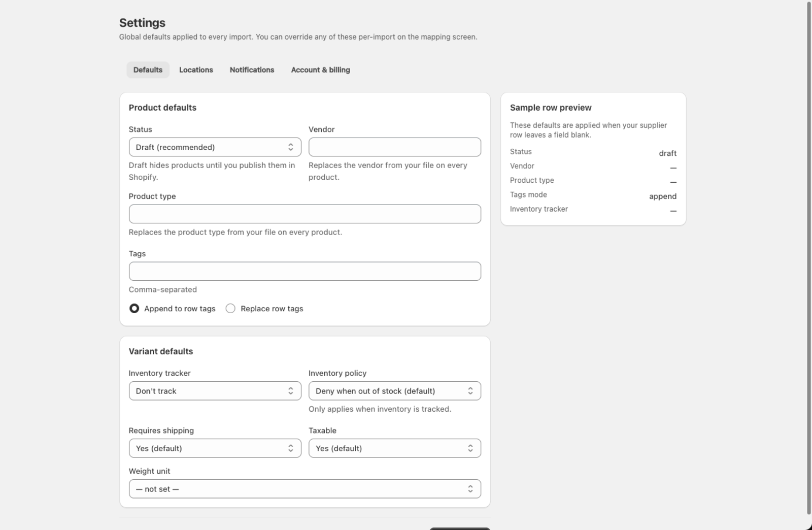Open the Inventory tracker dropdown
Screen dimensions: 812x530
215,391
